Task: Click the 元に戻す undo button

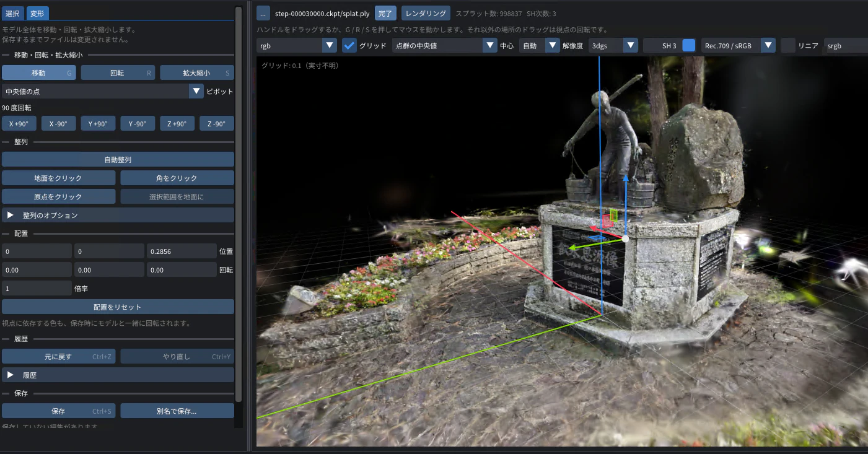Action: click(x=58, y=356)
